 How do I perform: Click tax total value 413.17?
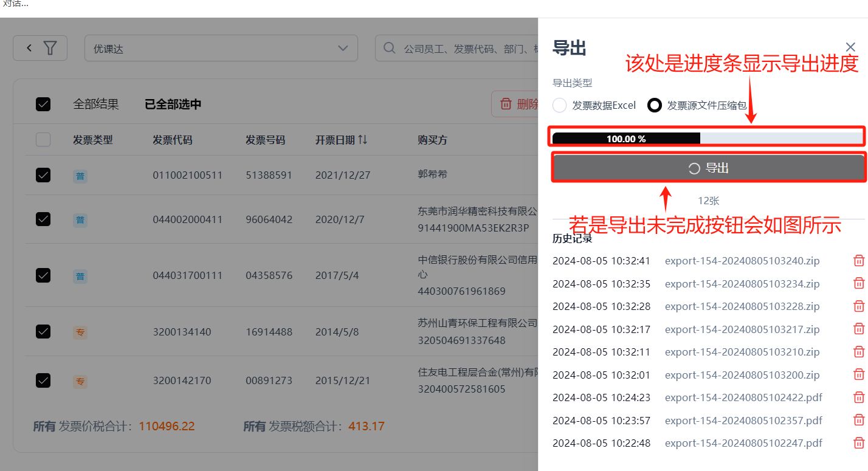(x=367, y=426)
